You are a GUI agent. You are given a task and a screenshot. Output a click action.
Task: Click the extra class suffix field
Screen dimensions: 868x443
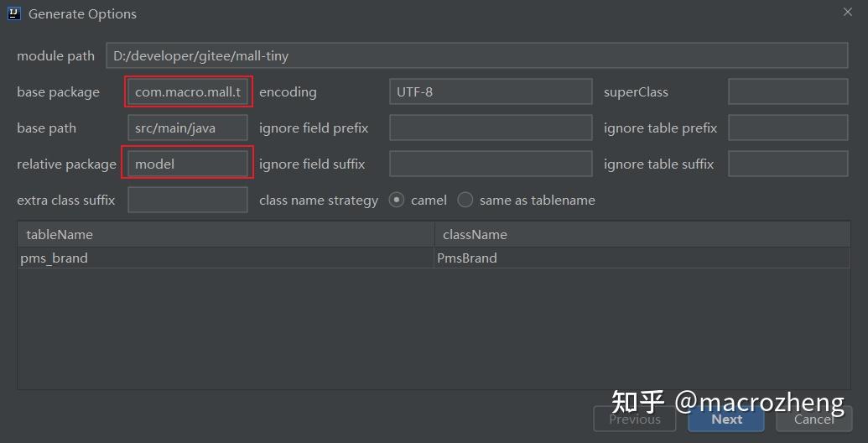tap(188, 201)
